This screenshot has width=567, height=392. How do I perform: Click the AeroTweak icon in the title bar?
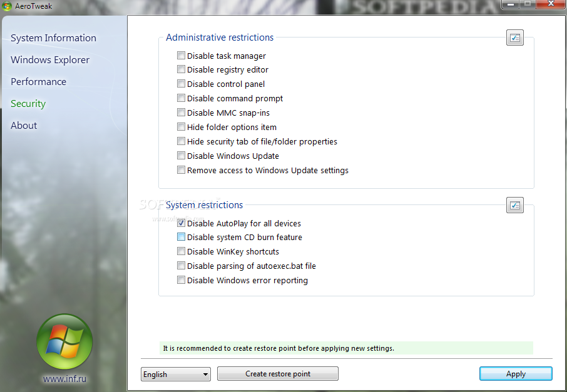[6, 6]
